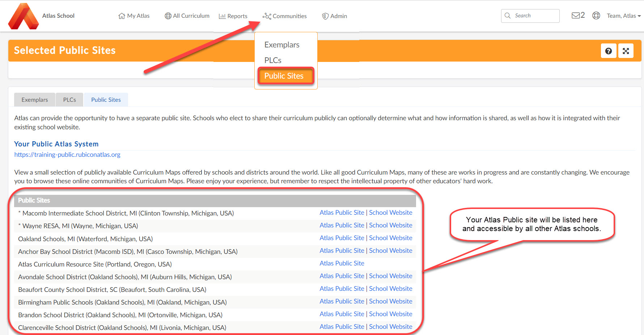Select Public Sites in Communities dropdown

coord(286,76)
